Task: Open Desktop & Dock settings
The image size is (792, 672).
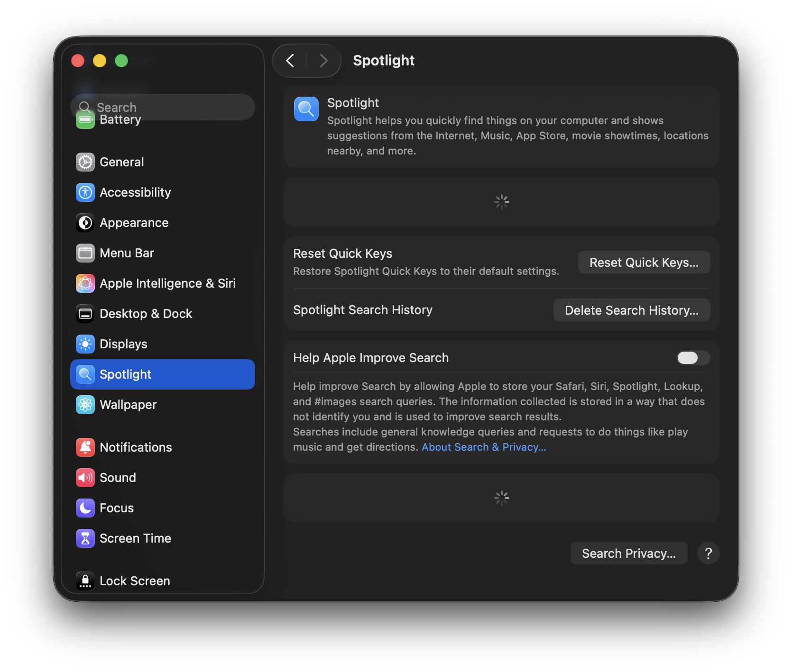Action: tap(163, 314)
